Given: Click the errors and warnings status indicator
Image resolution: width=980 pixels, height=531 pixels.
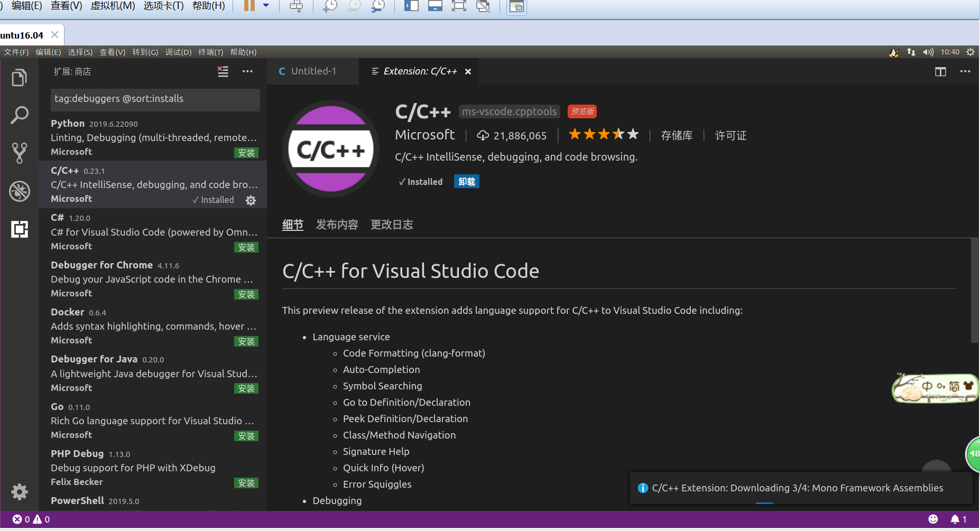Looking at the screenshot, I should 31,519.
